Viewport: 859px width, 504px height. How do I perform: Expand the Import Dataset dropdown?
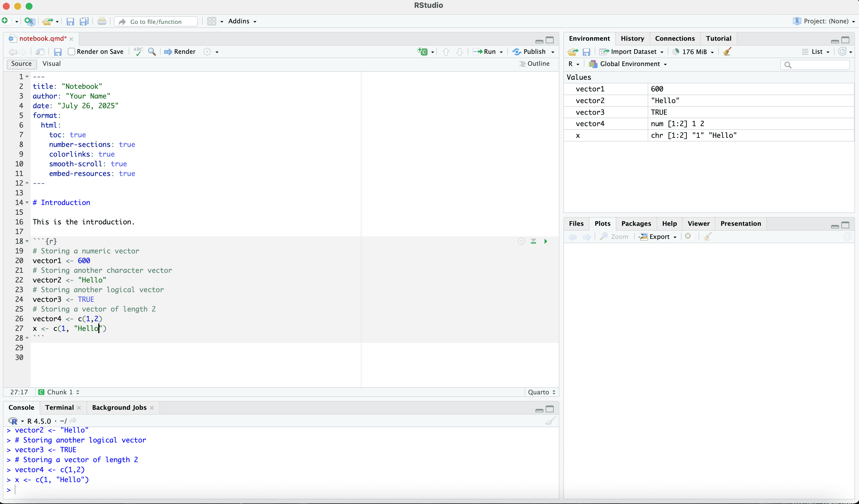click(x=662, y=52)
